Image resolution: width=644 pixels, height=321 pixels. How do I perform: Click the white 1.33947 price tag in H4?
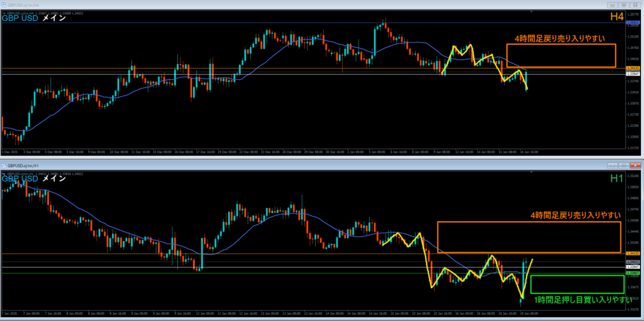633,74
